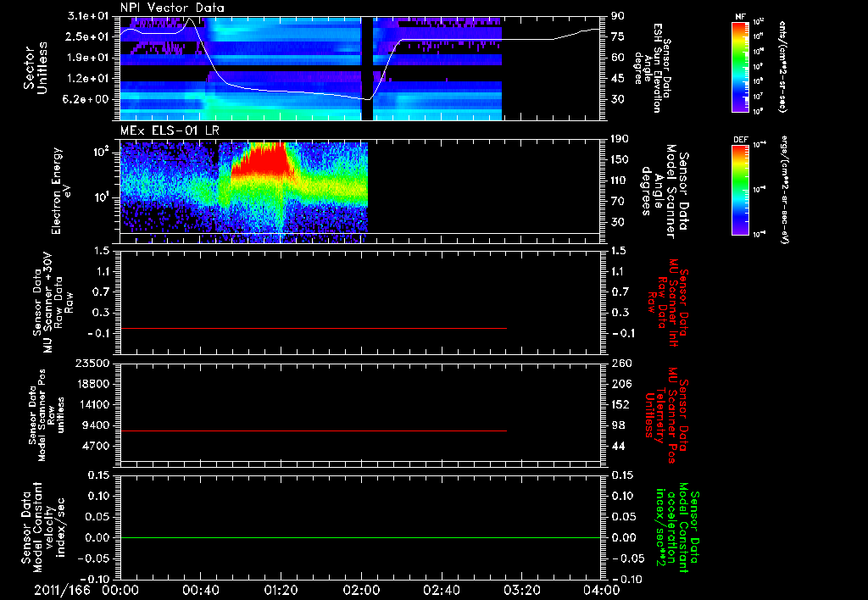The height and width of the screenshot is (600, 868).
Task: Click the 14100 scanner position tick value
Action: pyautogui.click(x=92, y=404)
